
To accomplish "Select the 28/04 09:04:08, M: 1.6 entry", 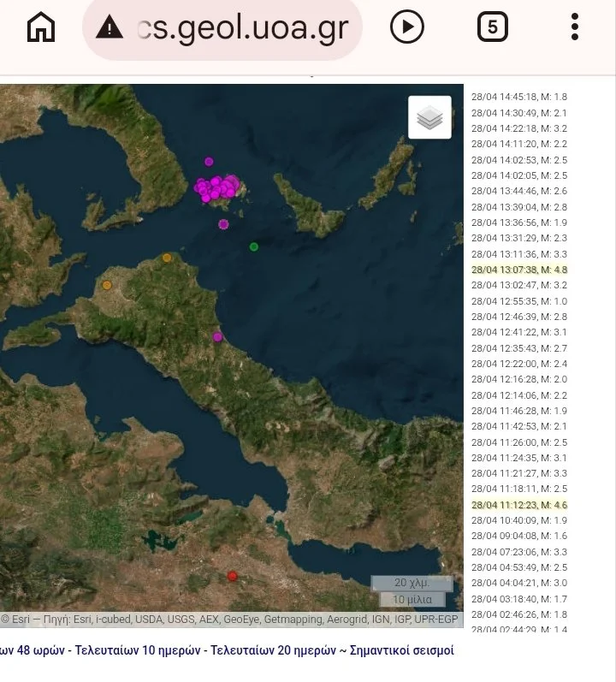I will click(519, 536).
